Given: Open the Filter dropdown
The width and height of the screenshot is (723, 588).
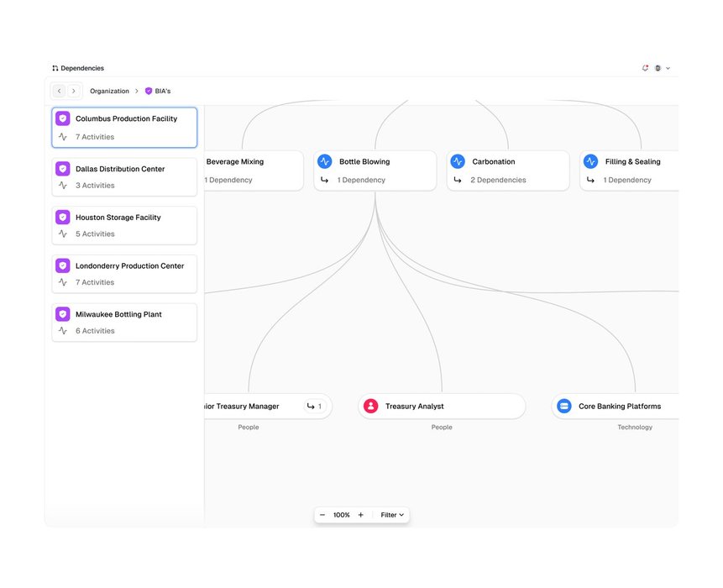Looking at the screenshot, I should pos(392,515).
